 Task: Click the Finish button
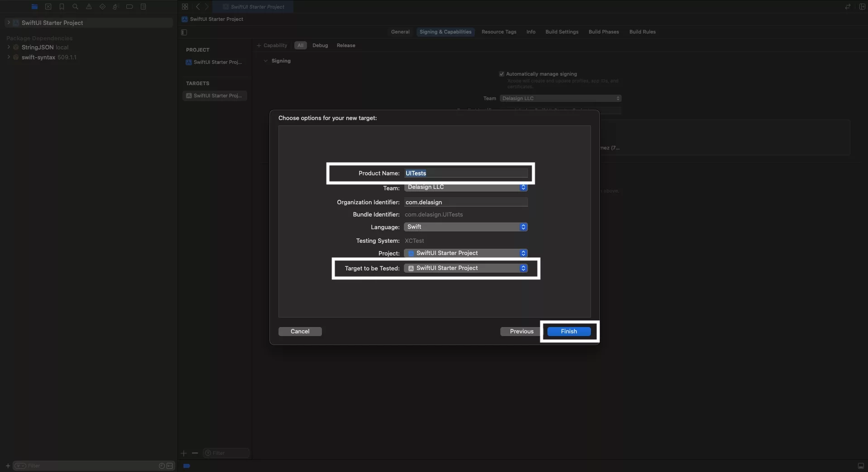[569, 332]
